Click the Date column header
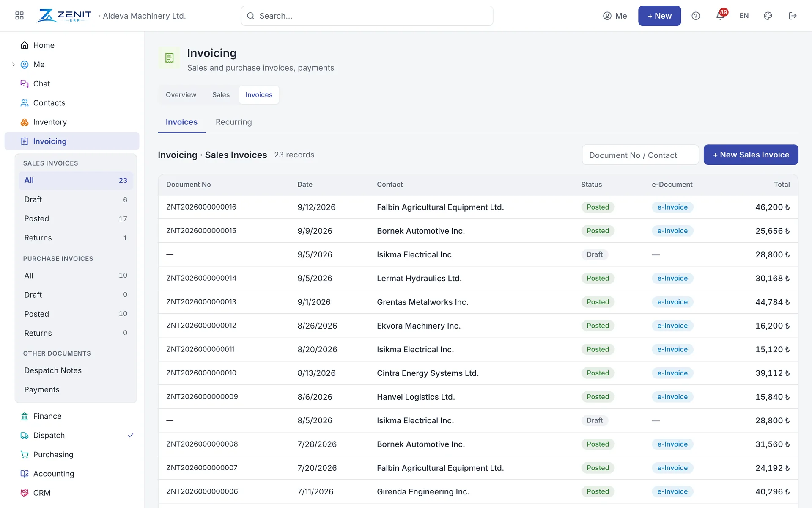Screen dimensions: 812x508 click(x=304, y=185)
